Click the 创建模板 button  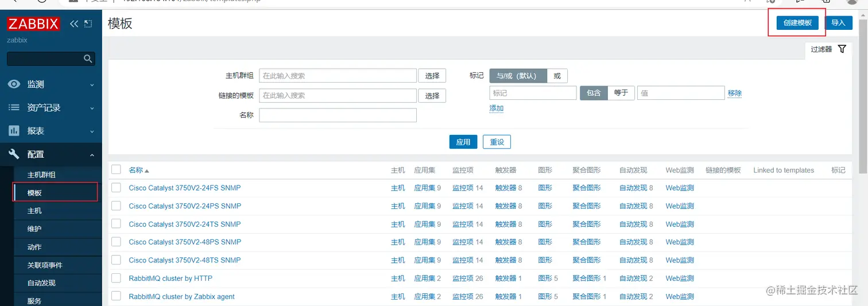797,22
